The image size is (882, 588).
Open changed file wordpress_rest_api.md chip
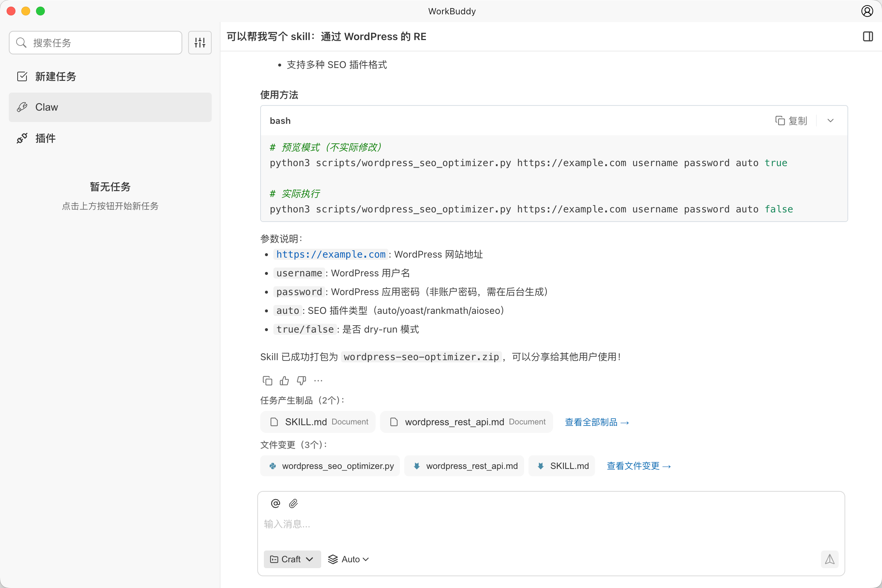pos(464,466)
